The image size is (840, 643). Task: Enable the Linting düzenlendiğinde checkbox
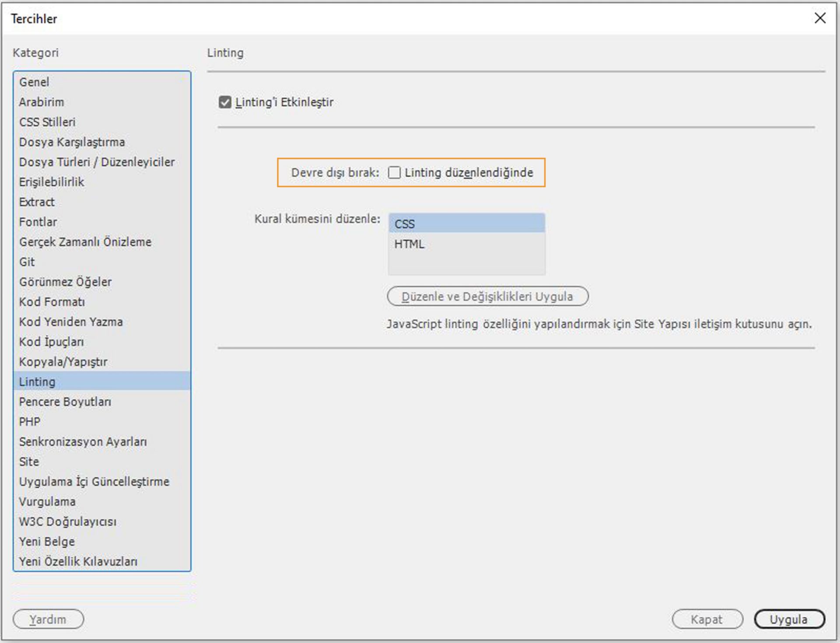[x=394, y=173]
